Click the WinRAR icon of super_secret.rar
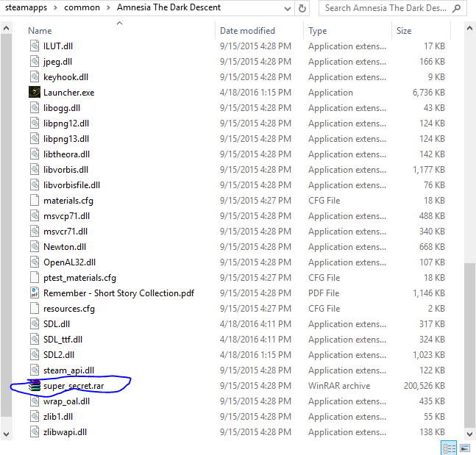 tap(35, 385)
